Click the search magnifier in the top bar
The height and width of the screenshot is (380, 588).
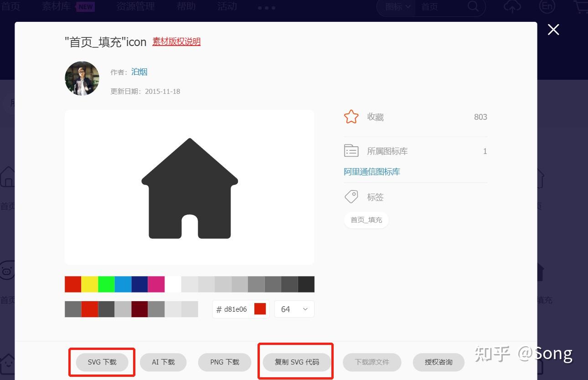(473, 7)
